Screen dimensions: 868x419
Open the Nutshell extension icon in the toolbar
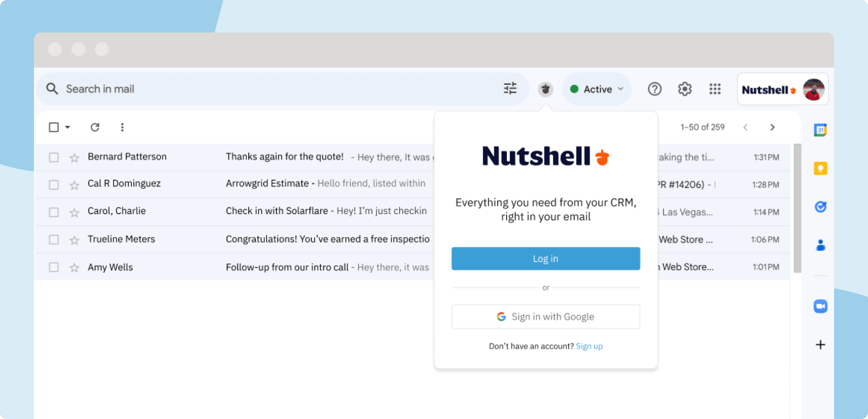point(545,89)
